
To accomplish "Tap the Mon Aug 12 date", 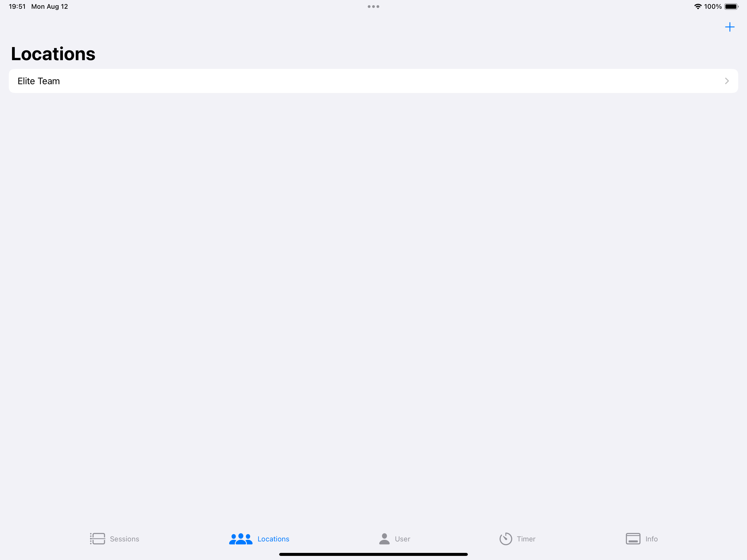I will 50,6.
